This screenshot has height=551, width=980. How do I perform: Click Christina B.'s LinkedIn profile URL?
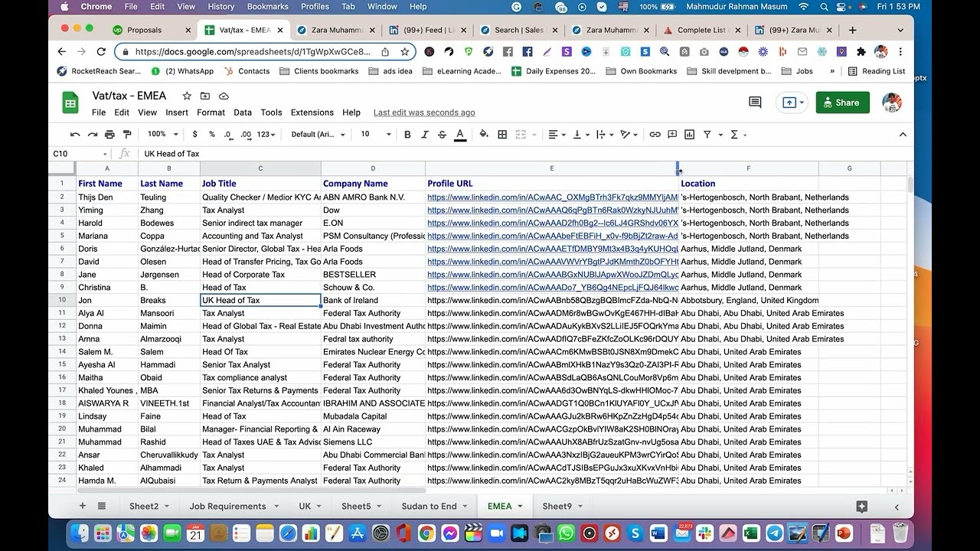pyautogui.click(x=553, y=288)
